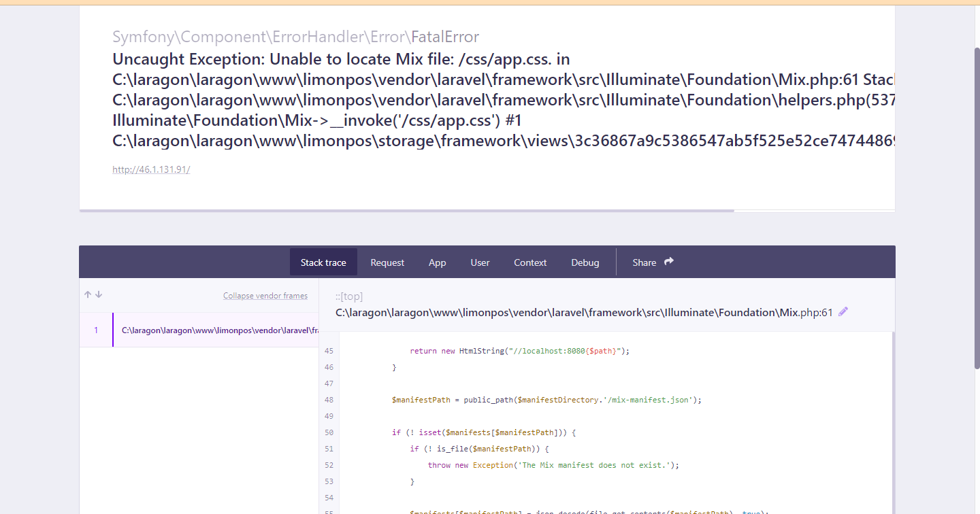Click the up arrow to go to previous frame
Image resolution: width=980 pixels, height=514 pixels.
87,294
